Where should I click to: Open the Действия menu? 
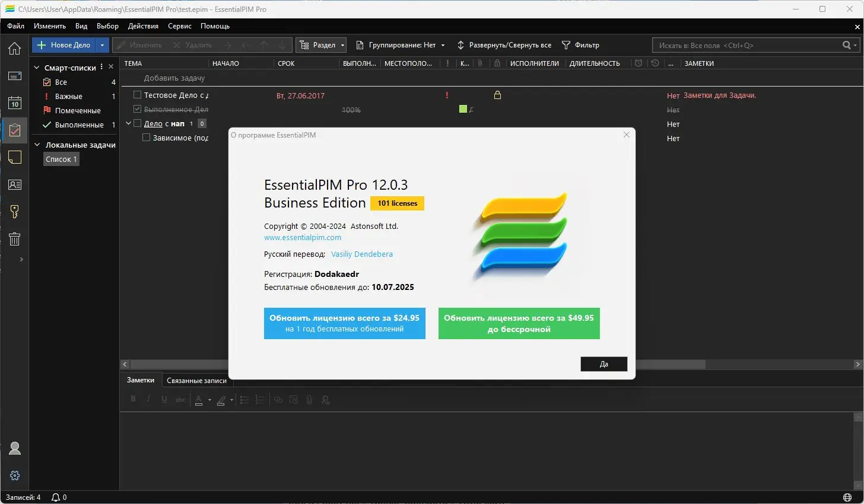pyautogui.click(x=143, y=26)
